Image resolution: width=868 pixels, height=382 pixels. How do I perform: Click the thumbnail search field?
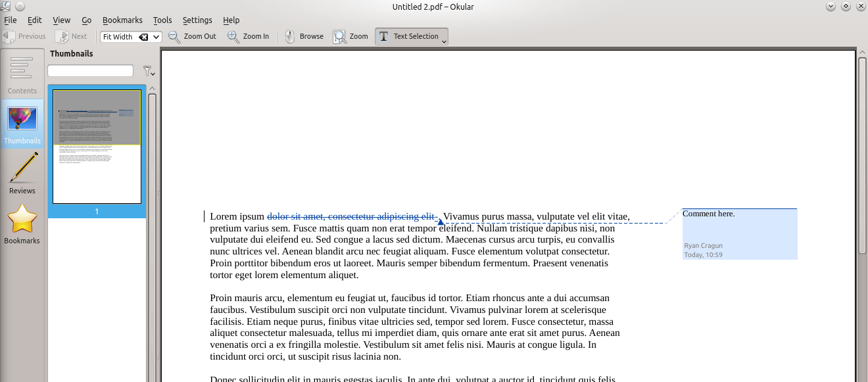point(90,70)
